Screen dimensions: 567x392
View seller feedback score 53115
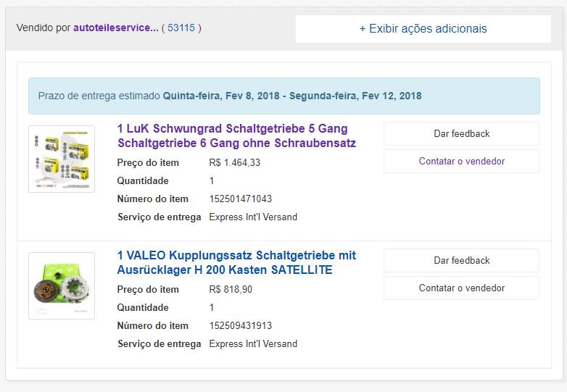point(181,28)
